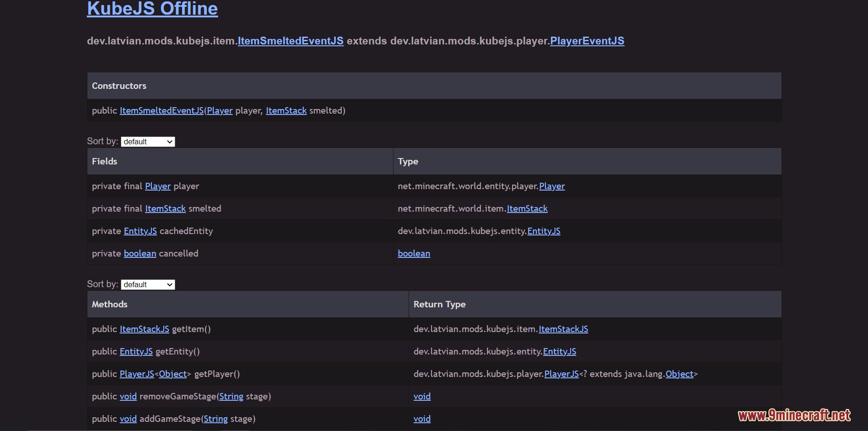
Task: Click 'Sort by:' label above Fields table
Action: pos(102,141)
